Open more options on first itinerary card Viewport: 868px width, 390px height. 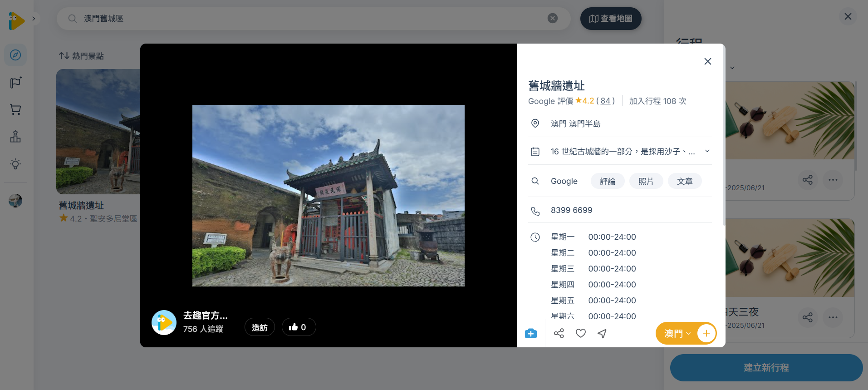833,180
